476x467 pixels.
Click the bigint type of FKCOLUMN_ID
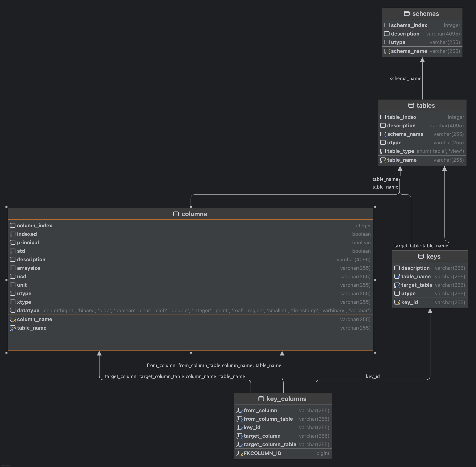tap(323, 453)
